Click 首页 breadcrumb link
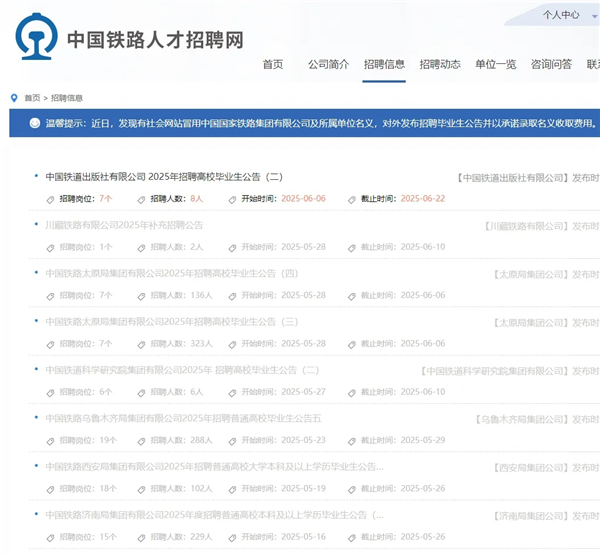This screenshot has width=600, height=557. 32,98
